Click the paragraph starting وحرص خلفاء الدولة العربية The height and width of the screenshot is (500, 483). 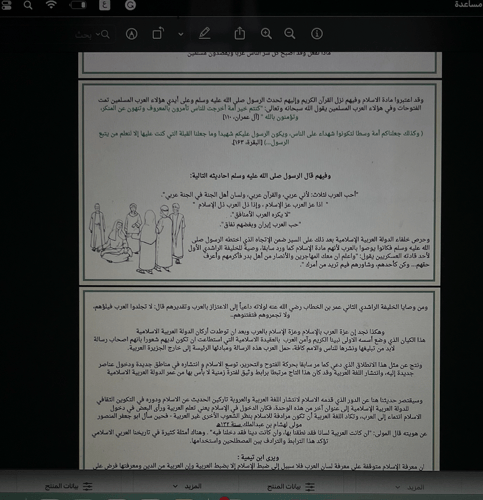308,252
